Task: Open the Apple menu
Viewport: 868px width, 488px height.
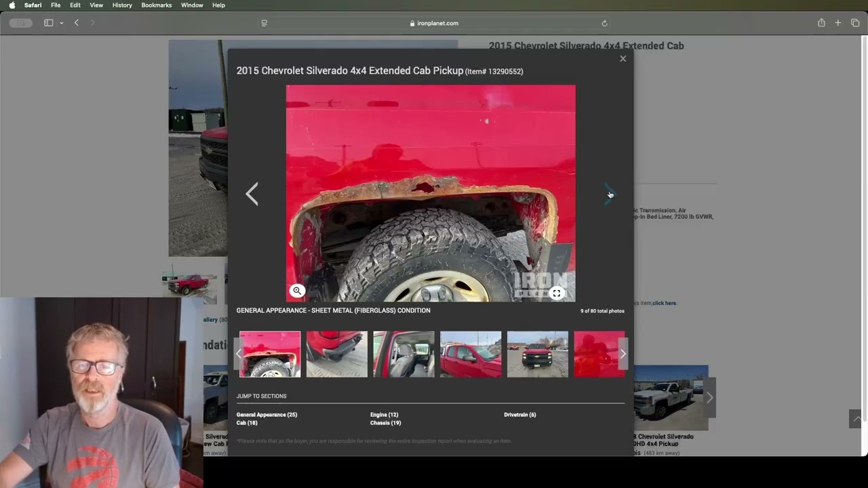Action: 12,5
